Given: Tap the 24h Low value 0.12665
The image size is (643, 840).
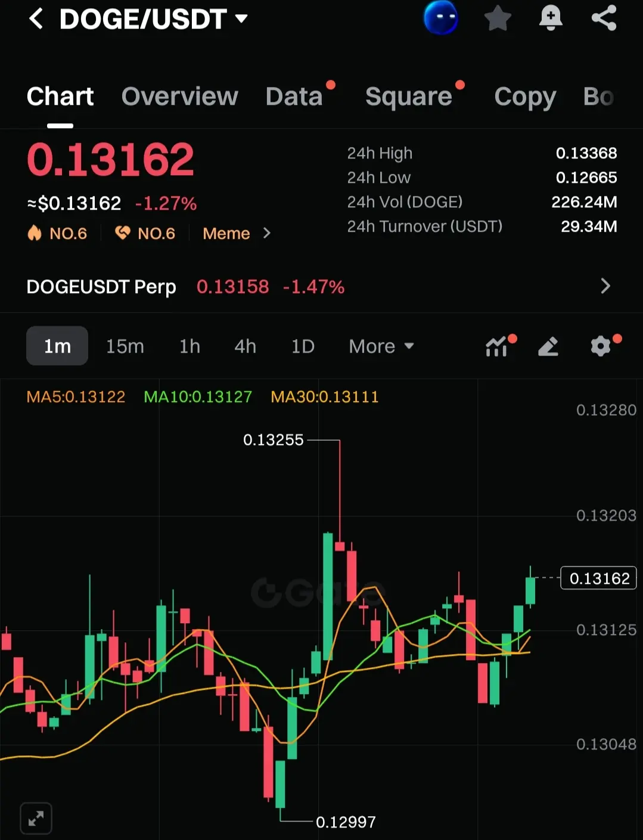Looking at the screenshot, I should 586,178.
